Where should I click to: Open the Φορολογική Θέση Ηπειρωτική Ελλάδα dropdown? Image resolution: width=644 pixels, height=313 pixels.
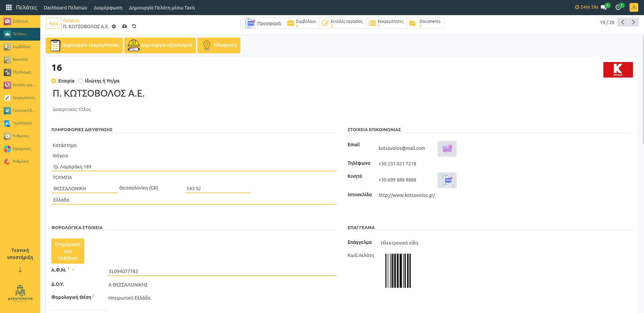pyautogui.click(x=221, y=298)
